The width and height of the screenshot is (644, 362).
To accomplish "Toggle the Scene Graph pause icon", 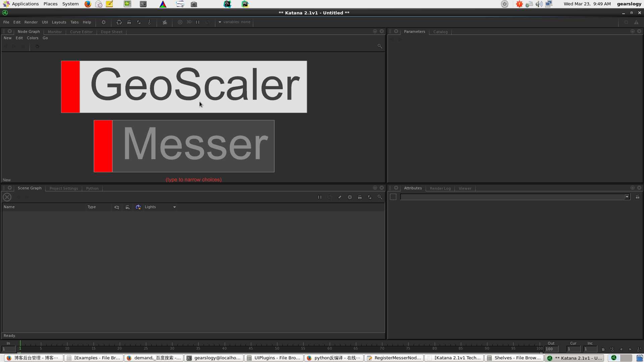I will coord(320,197).
